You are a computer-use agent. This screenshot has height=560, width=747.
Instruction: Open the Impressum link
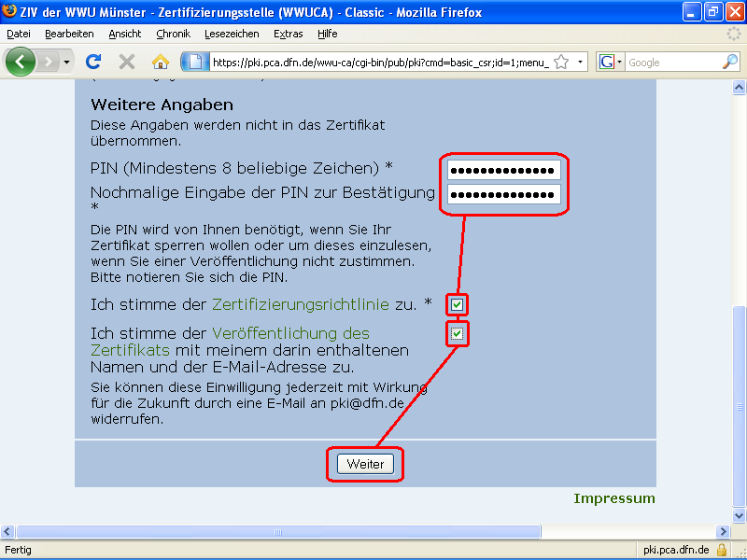tap(614, 497)
